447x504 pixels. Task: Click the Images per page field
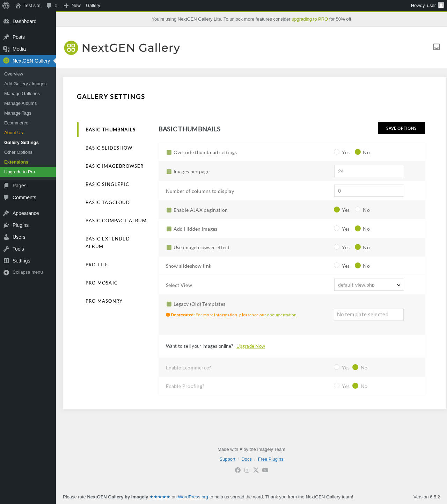coord(369,171)
